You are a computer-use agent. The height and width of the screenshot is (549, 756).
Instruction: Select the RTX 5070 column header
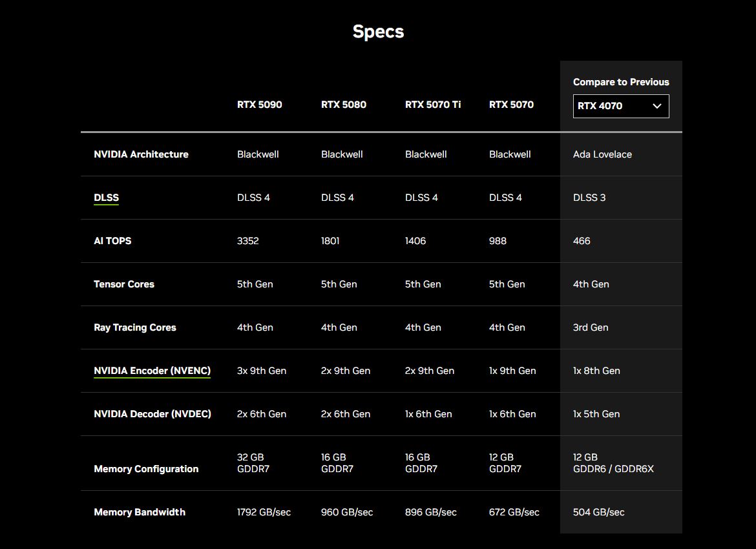[x=511, y=105]
